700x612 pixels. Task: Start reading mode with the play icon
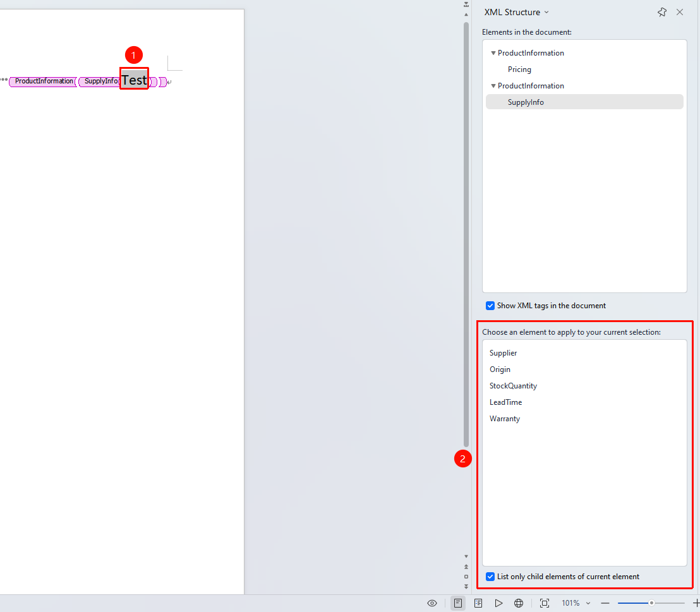(498, 603)
